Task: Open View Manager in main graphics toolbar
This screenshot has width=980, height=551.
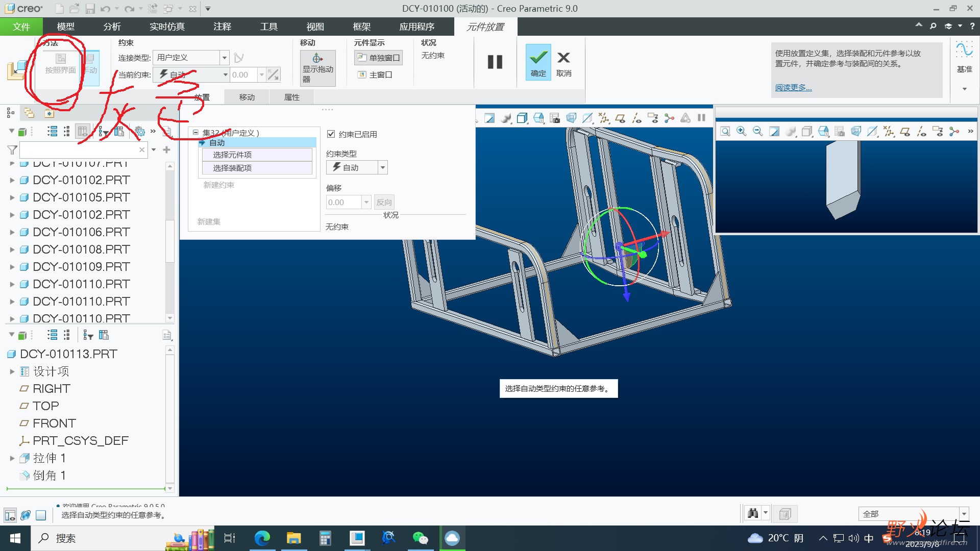Action: click(x=555, y=118)
